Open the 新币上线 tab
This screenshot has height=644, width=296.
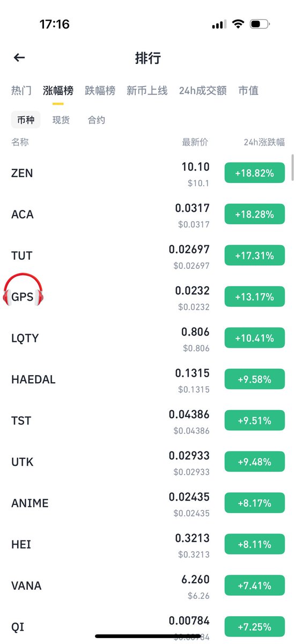tap(147, 90)
